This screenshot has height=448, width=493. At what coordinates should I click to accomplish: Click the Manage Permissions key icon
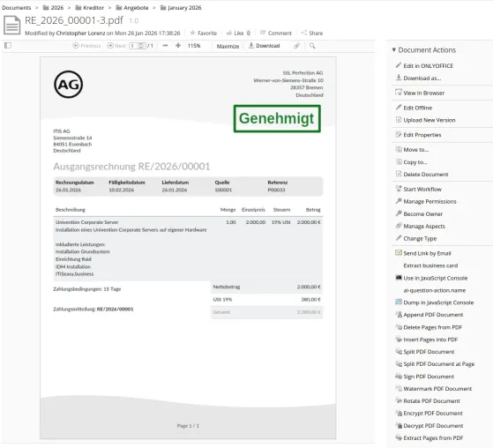[399, 201]
